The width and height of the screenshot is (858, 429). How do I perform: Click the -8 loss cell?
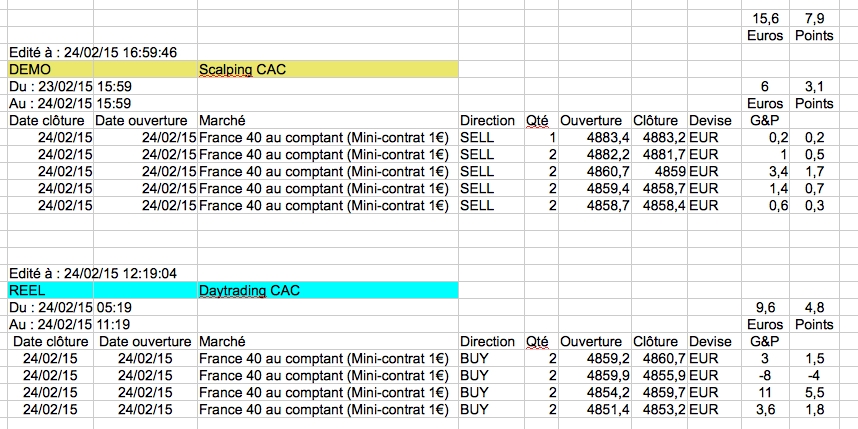tap(765, 376)
